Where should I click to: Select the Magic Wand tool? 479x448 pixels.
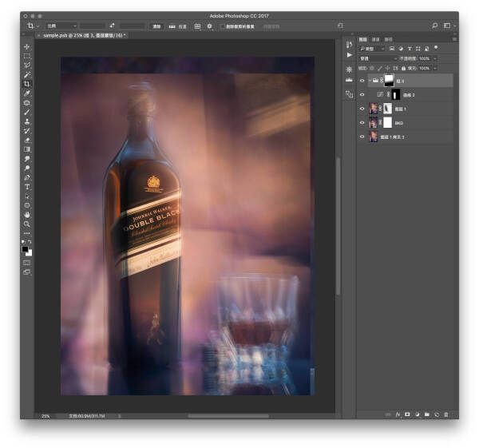[x=27, y=75]
